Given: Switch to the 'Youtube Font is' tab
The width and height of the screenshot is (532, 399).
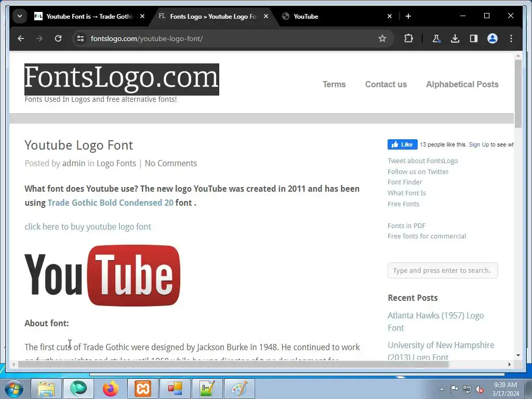Looking at the screenshot, I should [89, 16].
